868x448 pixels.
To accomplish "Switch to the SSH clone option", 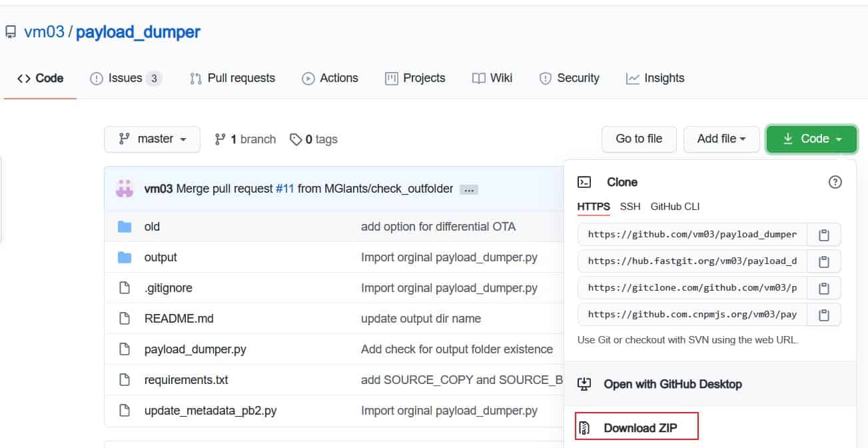I will [630, 207].
